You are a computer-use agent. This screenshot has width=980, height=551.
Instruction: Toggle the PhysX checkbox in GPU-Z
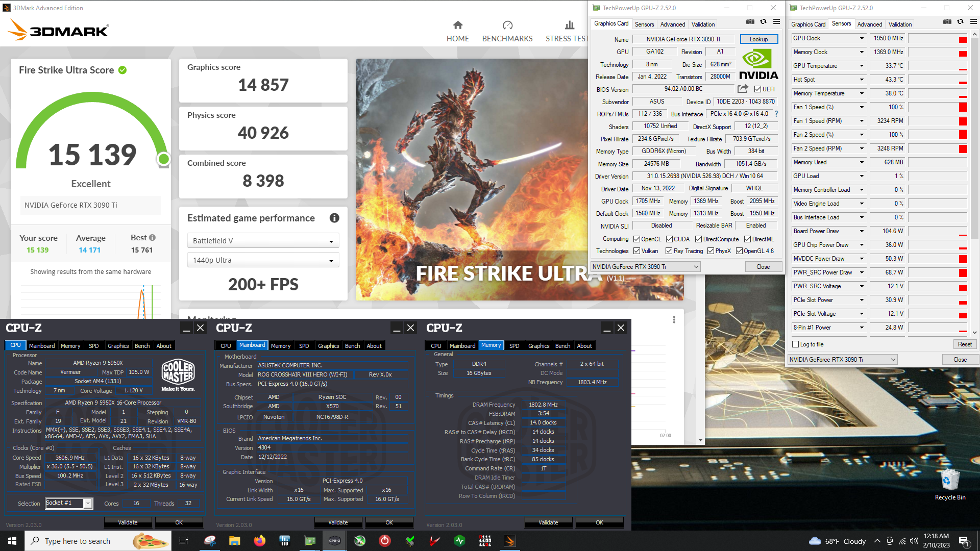coord(710,251)
